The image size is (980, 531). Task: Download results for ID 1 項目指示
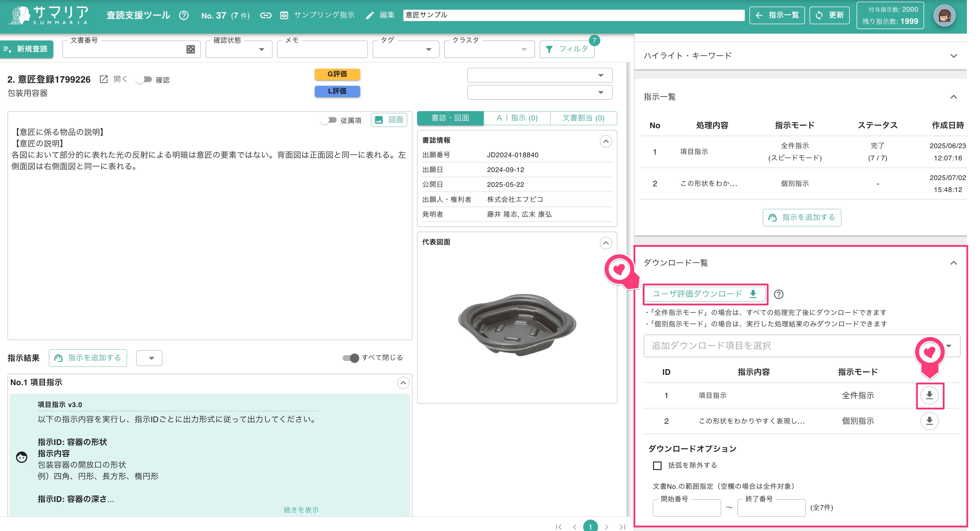pos(929,395)
